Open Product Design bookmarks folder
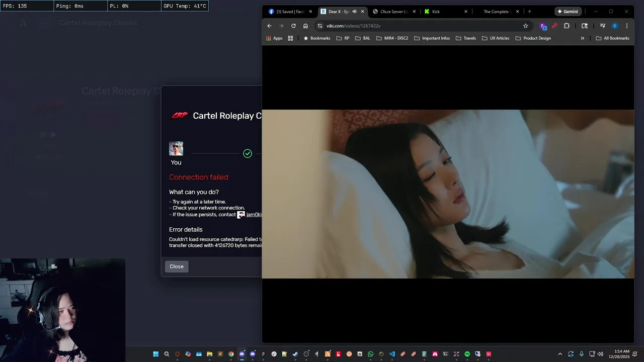 pos(533,38)
